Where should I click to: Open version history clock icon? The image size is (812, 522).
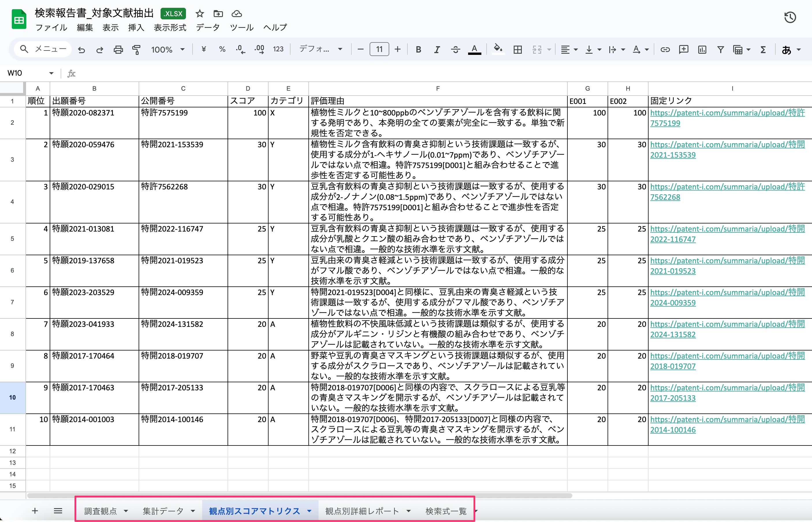tap(790, 17)
